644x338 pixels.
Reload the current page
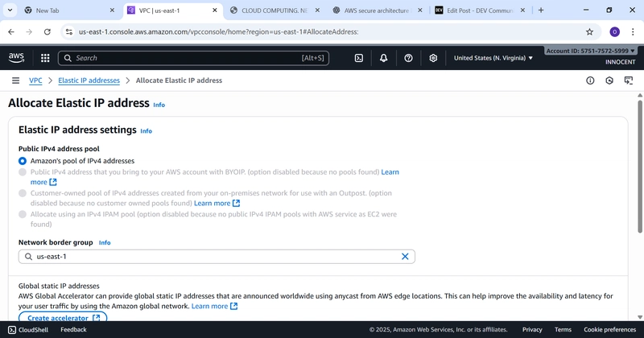pyautogui.click(x=47, y=31)
